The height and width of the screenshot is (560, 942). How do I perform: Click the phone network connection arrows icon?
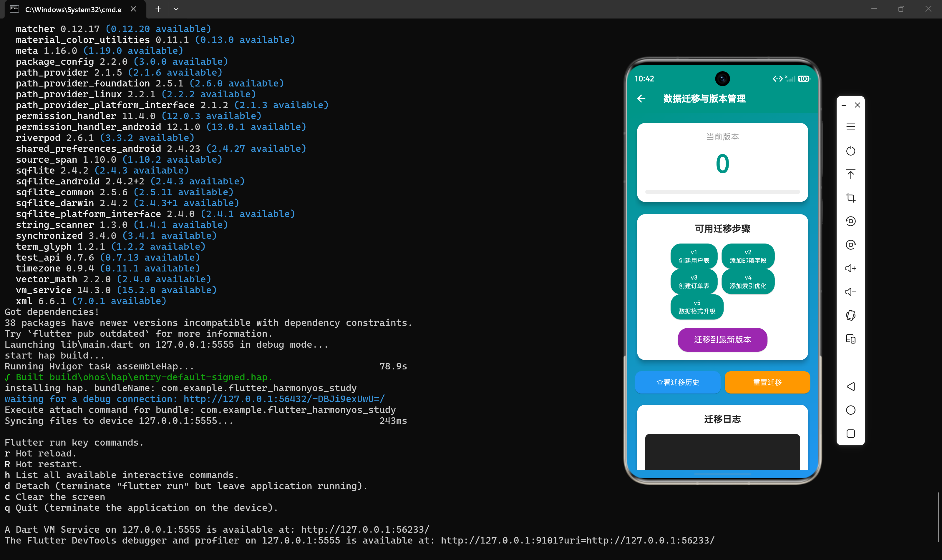777,79
